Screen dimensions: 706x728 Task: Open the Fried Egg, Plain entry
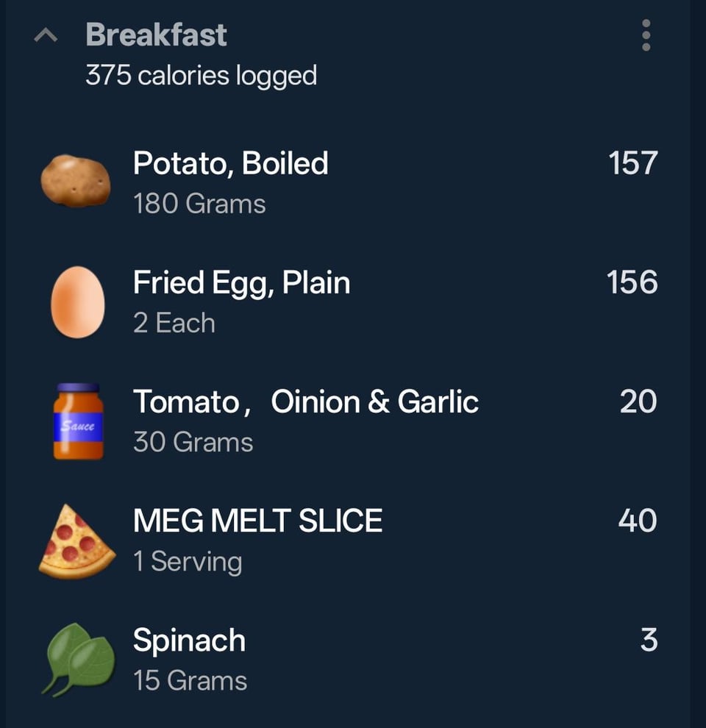click(241, 282)
